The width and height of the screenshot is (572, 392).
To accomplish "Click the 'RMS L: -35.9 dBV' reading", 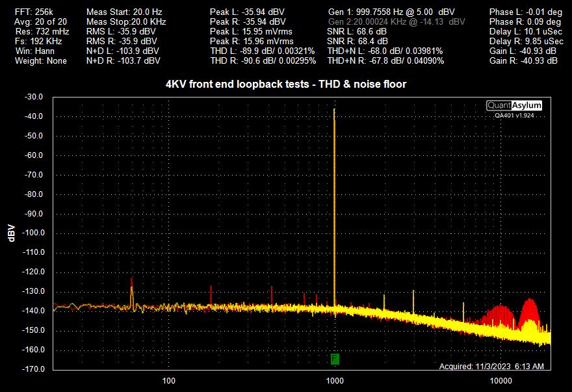I will coord(121,32).
